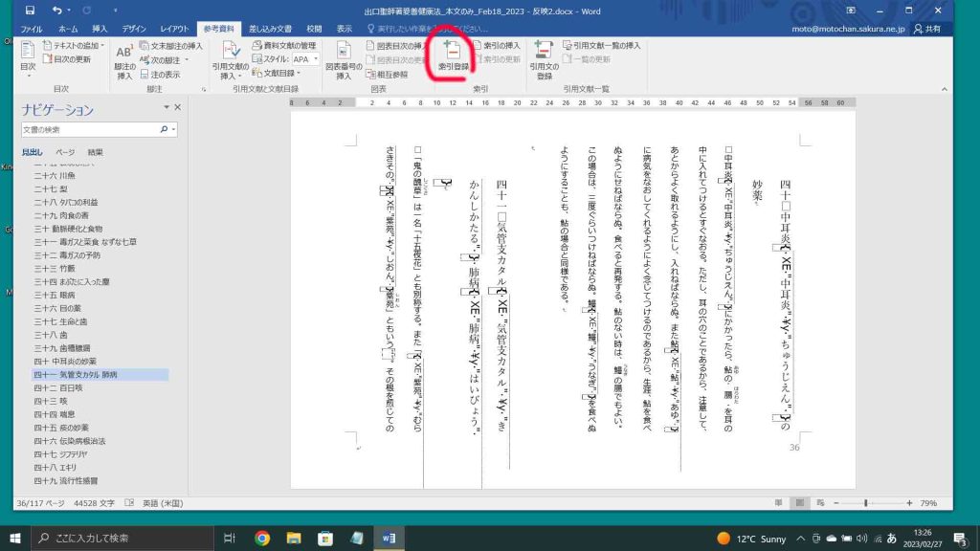980x551 pixels.
Task: Switch to the 差し込み文書 ribbon tab
Action: (270, 29)
